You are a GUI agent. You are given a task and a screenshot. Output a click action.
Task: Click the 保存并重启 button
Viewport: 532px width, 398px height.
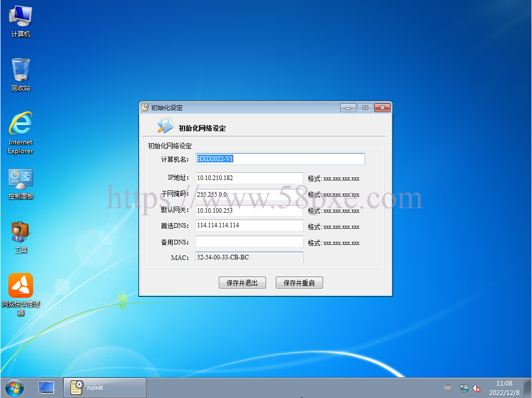coord(299,282)
